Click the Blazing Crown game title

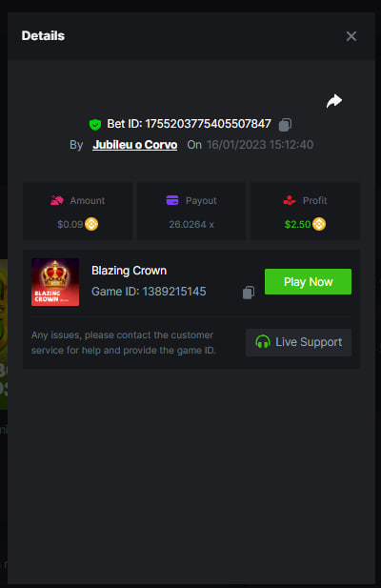pos(129,271)
